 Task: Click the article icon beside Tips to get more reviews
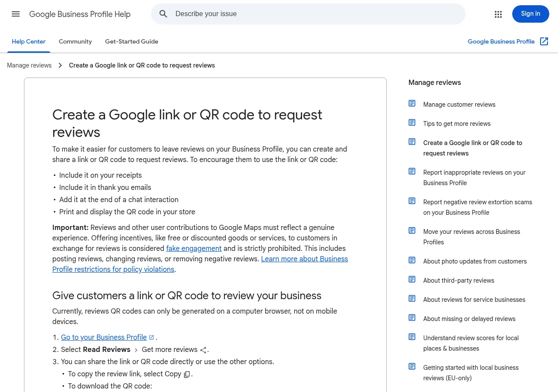click(x=412, y=122)
